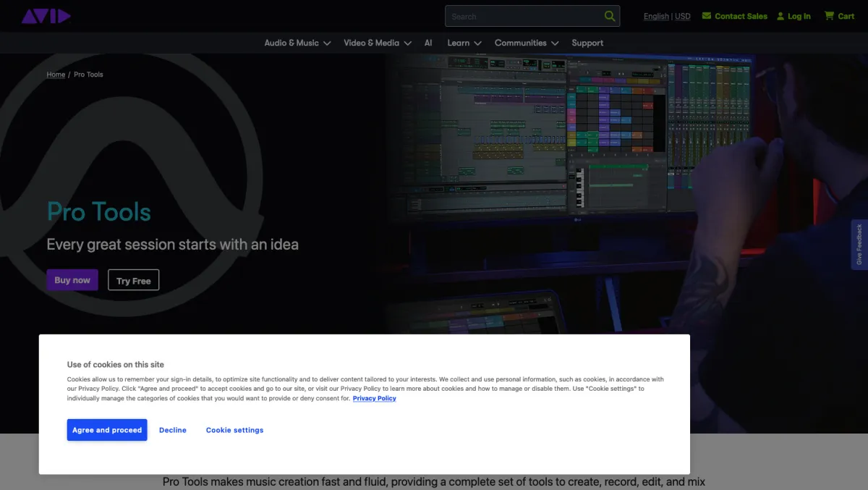Decline the cookies
868x490 pixels.
[x=173, y=430]
